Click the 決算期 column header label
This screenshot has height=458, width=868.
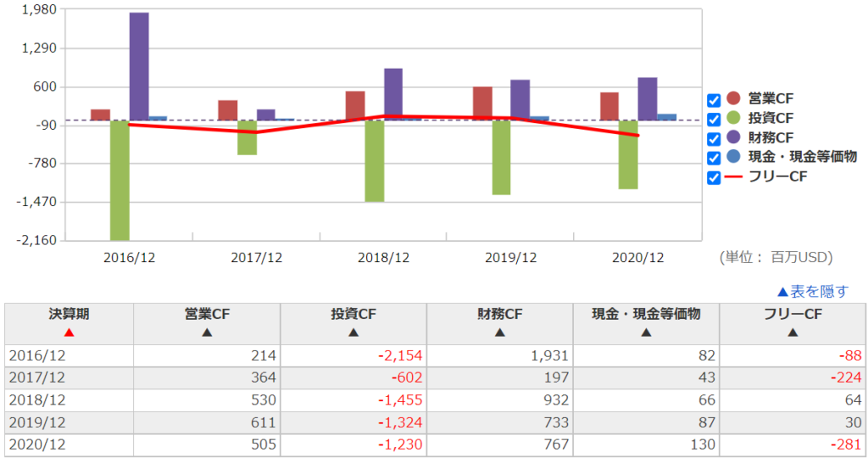click(69, 314)
